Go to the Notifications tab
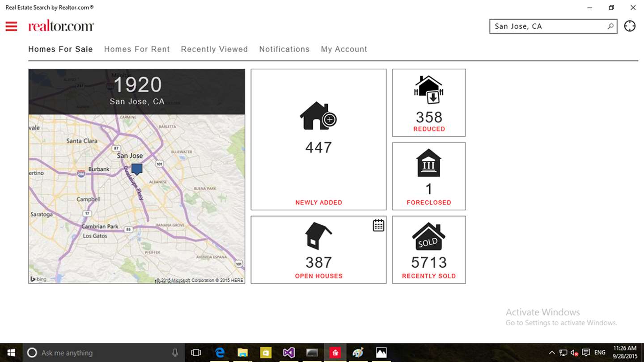Viewport: 644px width, 362px height. click(284, 49)
